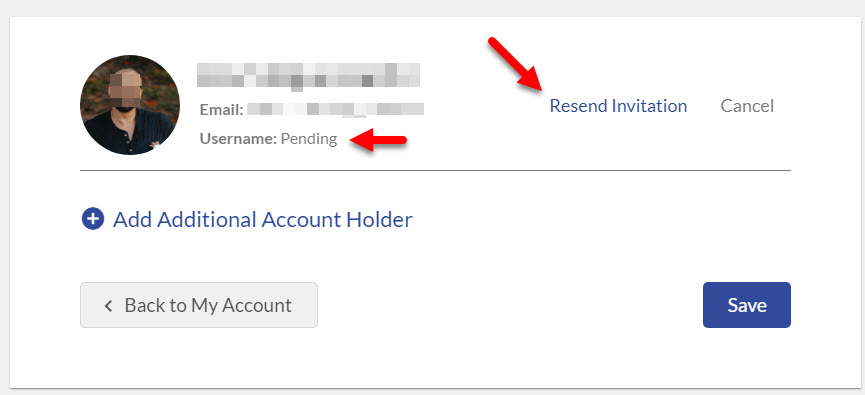Click the horizontal divider under the account holder
Viewport: 865px width, 395px height.
[x=435, y=170]
